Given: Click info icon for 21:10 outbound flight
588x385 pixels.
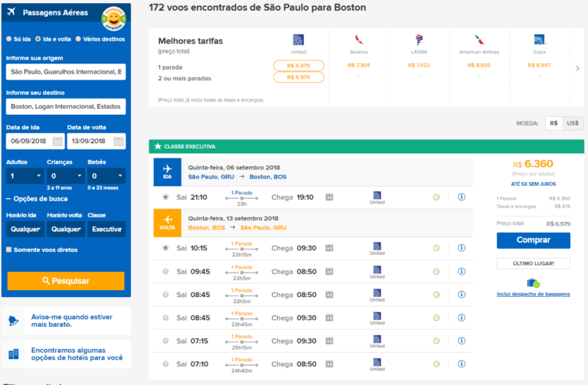Looking at the screenshot, I should (462, 197).
